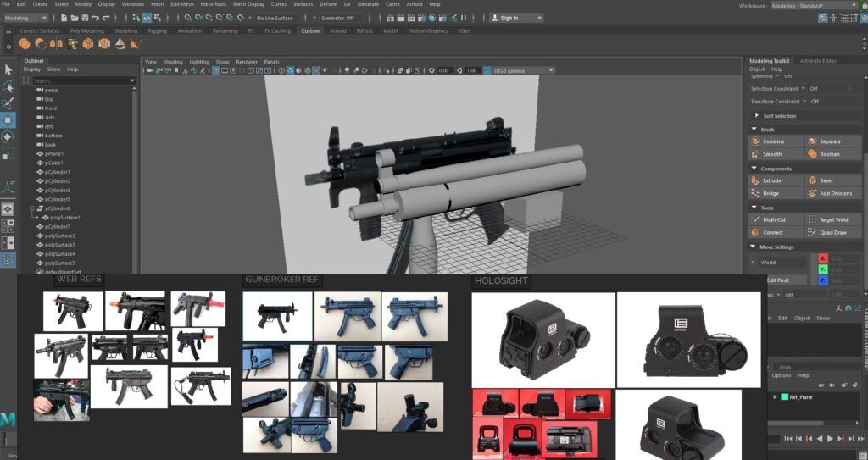This screenshot has height=460, width=868.
Task: Open the Edit Mesh menu
Action: (182, 4)
